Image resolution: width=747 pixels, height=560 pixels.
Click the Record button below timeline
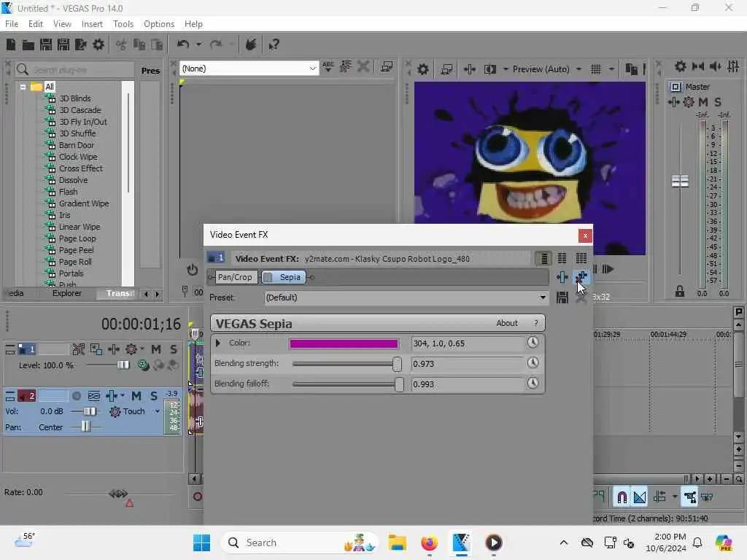coord(197,497)
